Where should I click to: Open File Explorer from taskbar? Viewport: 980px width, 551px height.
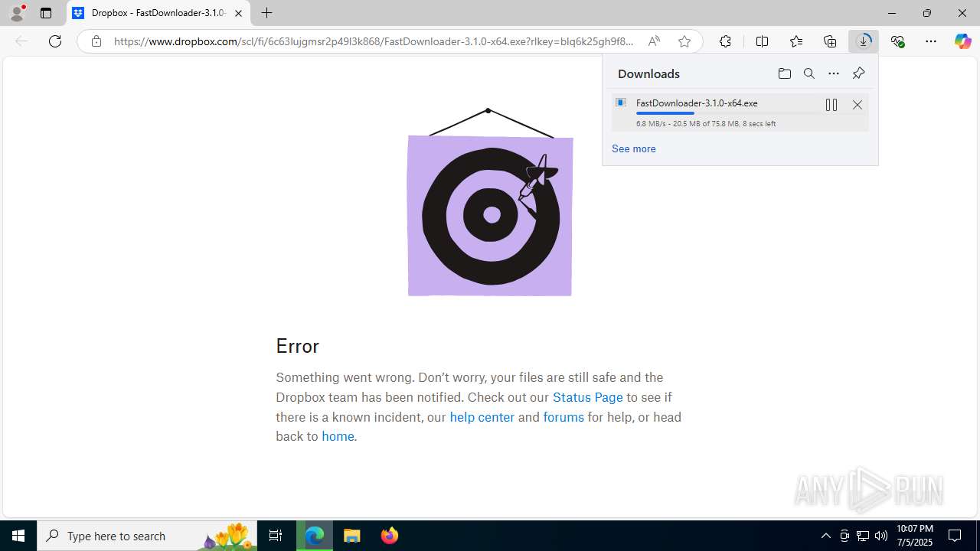pos(352,536)
